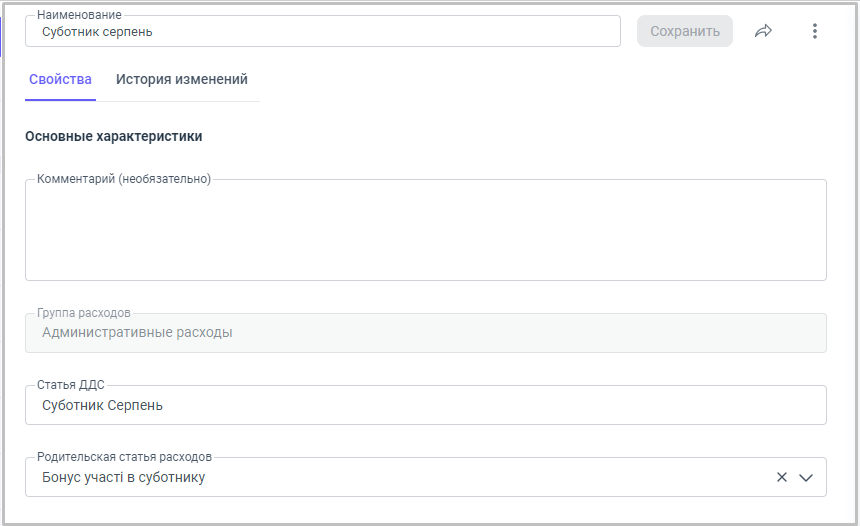Click the purple bar at left edge
This screenshot has height=526, width=860.
(2, 36)
